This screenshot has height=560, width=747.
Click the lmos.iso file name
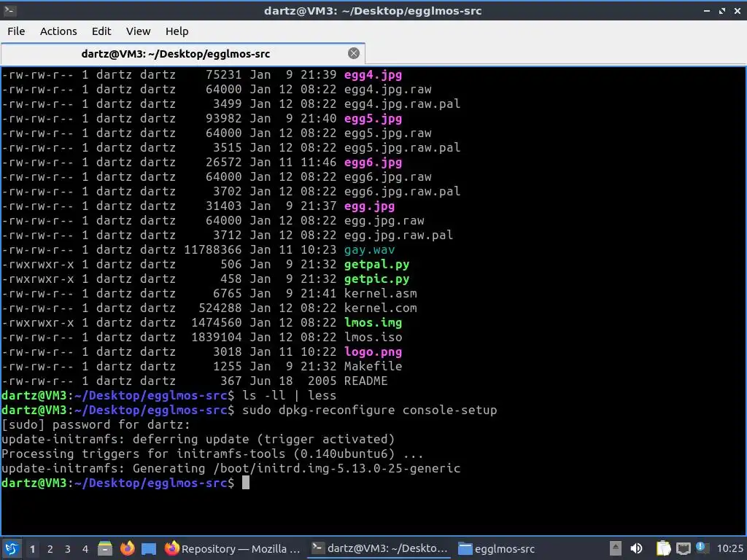373,337
